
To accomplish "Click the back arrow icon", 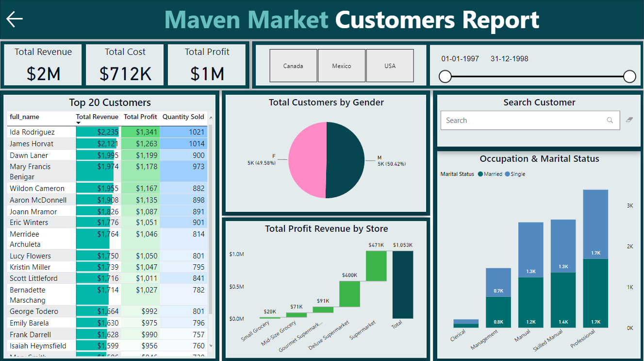I will click(15, 19).
